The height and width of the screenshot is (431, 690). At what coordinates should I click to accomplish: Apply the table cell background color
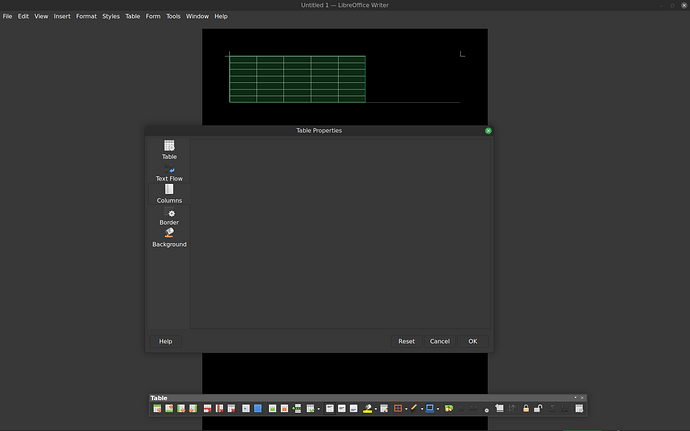[367, 409]
